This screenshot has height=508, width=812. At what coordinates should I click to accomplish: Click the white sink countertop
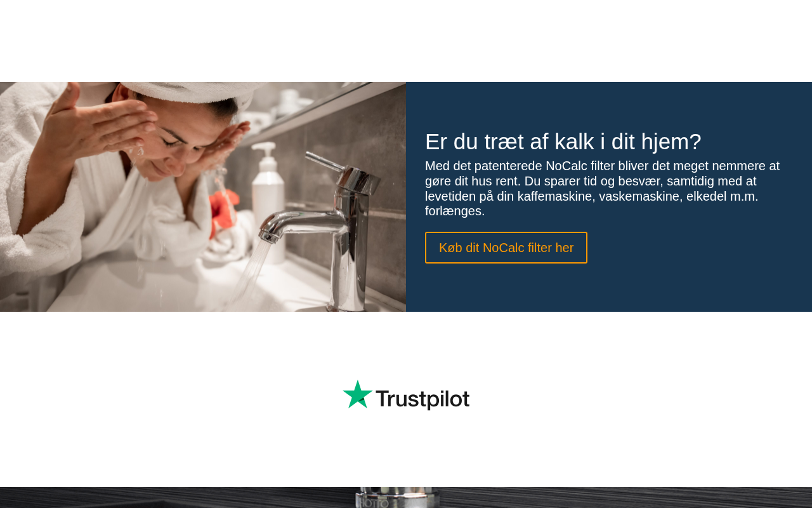coord(159,286)
